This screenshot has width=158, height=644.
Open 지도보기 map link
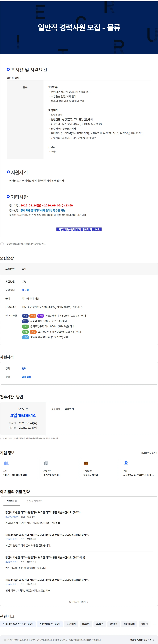pyautogui.click(x=76, y=307)
